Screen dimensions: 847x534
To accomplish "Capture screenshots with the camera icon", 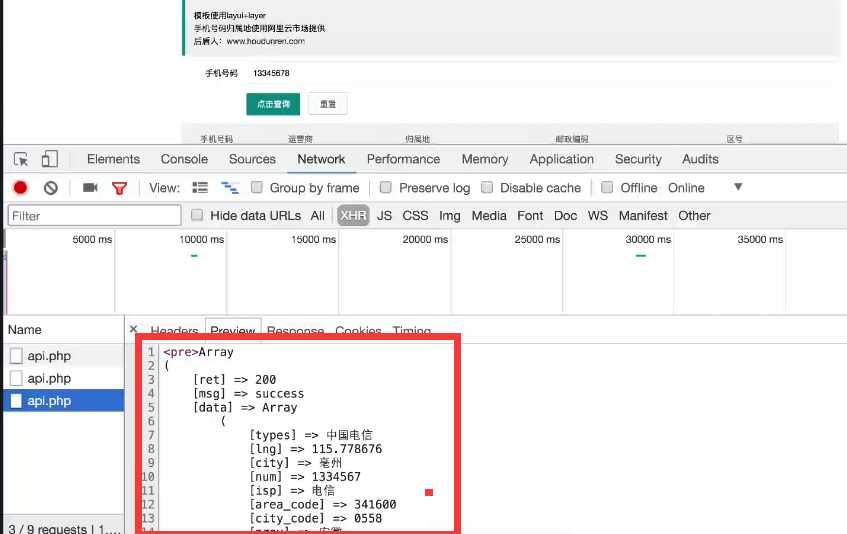I will pyautogui.click(x=90, y=187).
